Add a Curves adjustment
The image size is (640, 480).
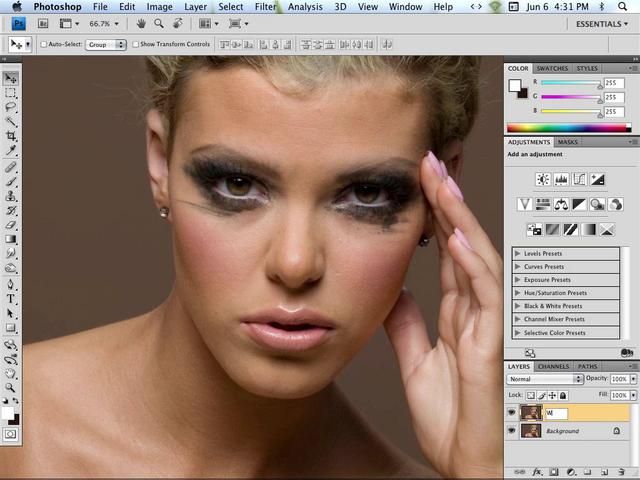pyautogui.click(x=579, y=180)
